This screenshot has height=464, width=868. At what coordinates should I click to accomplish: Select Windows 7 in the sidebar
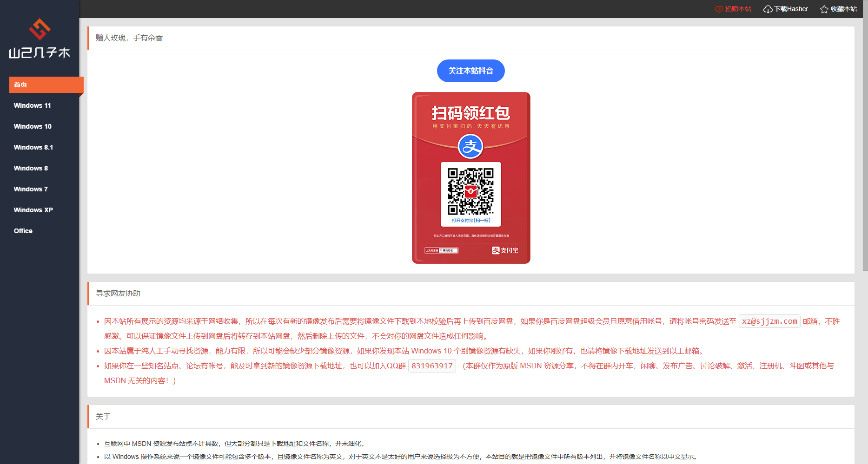point(31,189)
